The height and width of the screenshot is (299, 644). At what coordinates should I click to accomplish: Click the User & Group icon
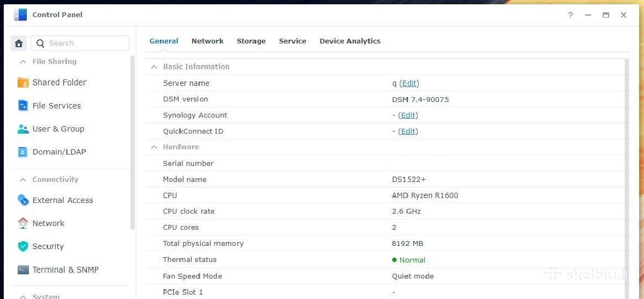pos(23,129)
